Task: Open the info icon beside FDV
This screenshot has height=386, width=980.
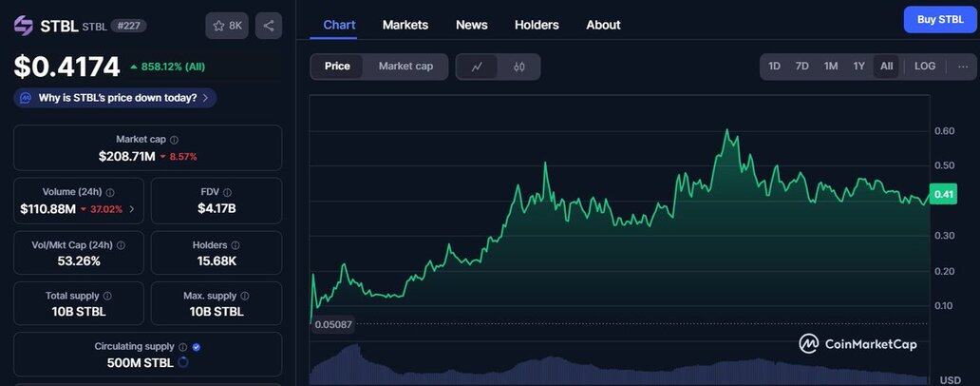Action: [x=227, y=192]
